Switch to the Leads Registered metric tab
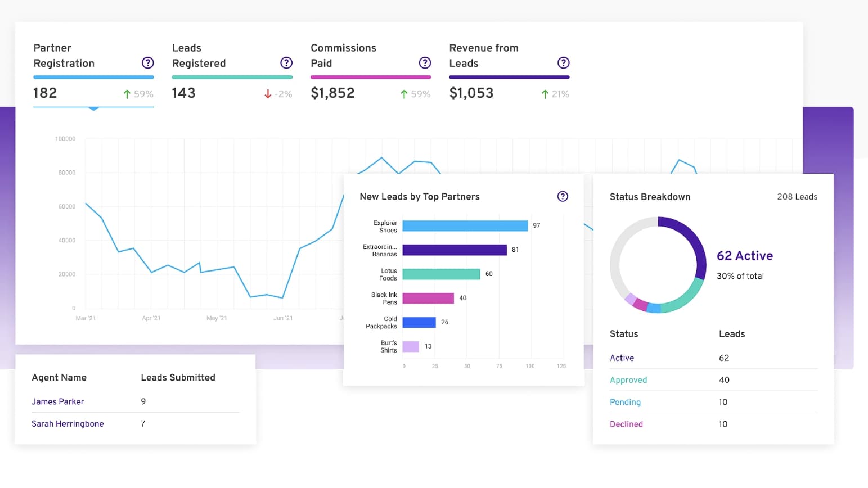The height and width of the screenshot is (488, 868). pyautogui.click(x=199, y=56)
